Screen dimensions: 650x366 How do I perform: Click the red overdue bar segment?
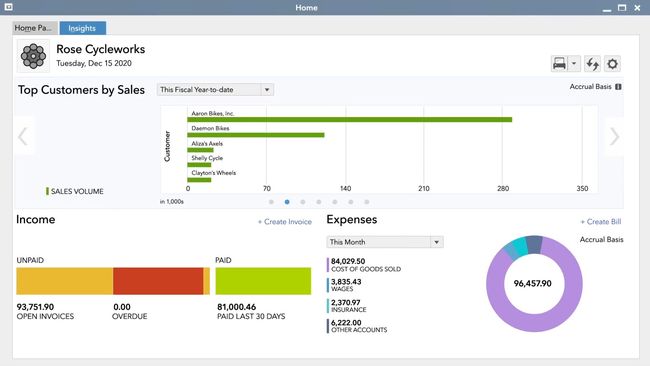[x=158, y=281]
